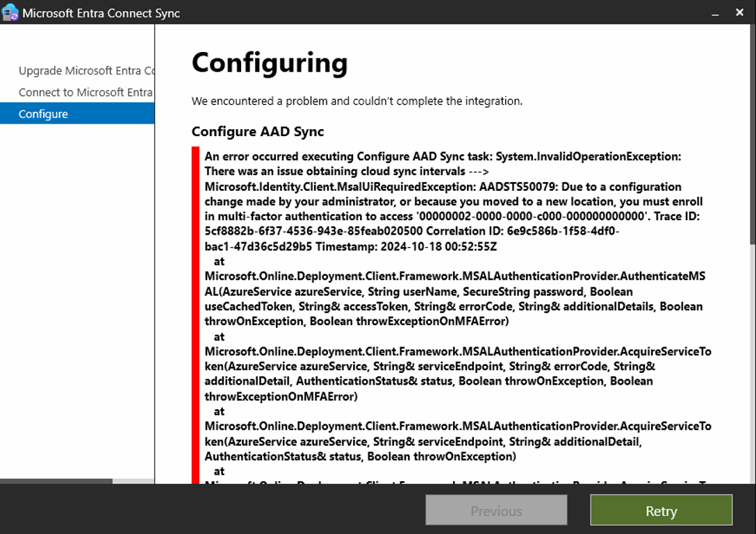Click the window title Microsoft Entra Connect Sync
This screenshot has width=756, height=534.
pos(101,13)
